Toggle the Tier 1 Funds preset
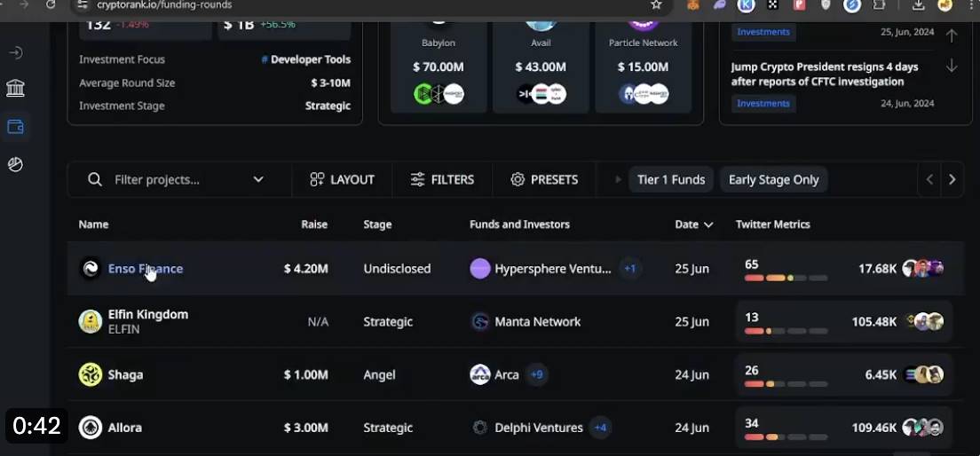 click(x=670, y=179)
